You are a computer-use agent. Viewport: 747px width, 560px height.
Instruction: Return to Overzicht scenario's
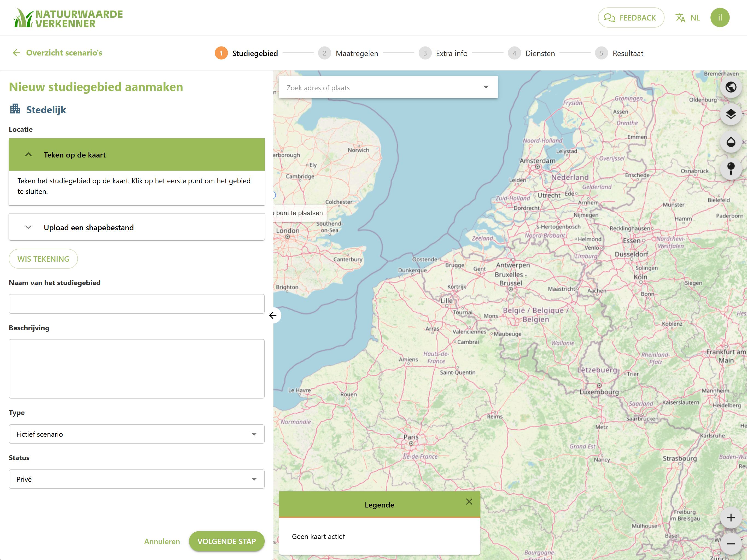click(x=64, y=53)
